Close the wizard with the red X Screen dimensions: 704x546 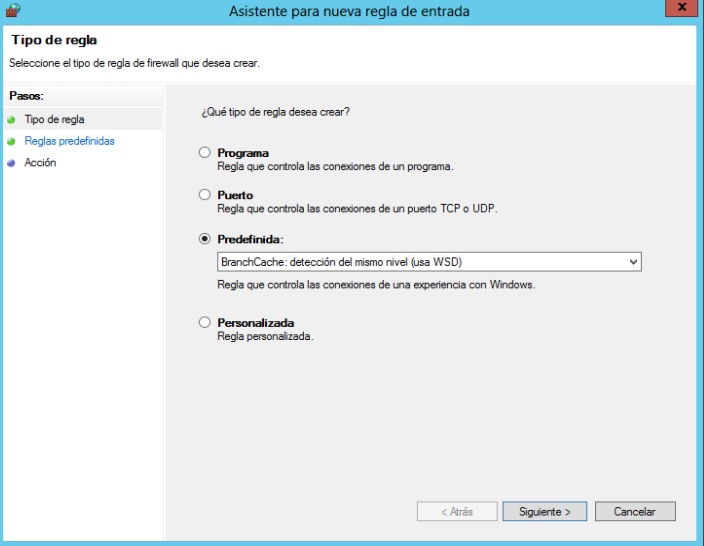click(x=681, y=9)
